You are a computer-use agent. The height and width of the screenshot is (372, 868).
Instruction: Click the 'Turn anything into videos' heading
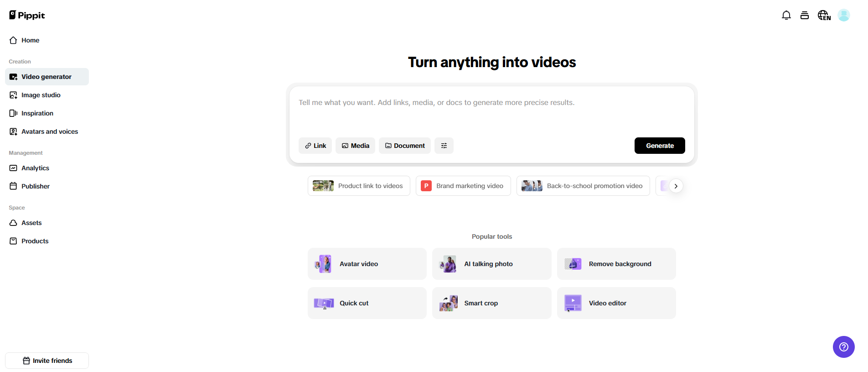pos(491,62)
